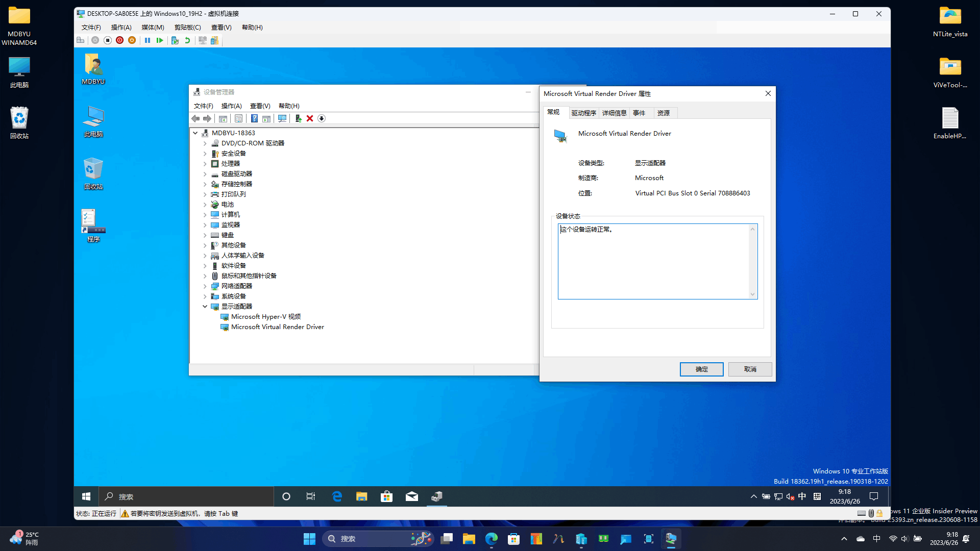Scan for hardware changes in Device Manager

[282, 118]
